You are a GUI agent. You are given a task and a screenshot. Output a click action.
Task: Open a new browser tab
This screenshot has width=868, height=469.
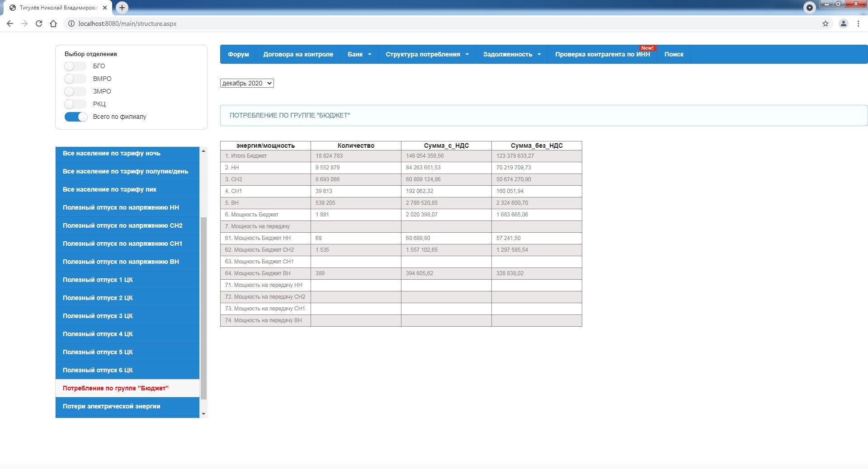coord(122,7)
